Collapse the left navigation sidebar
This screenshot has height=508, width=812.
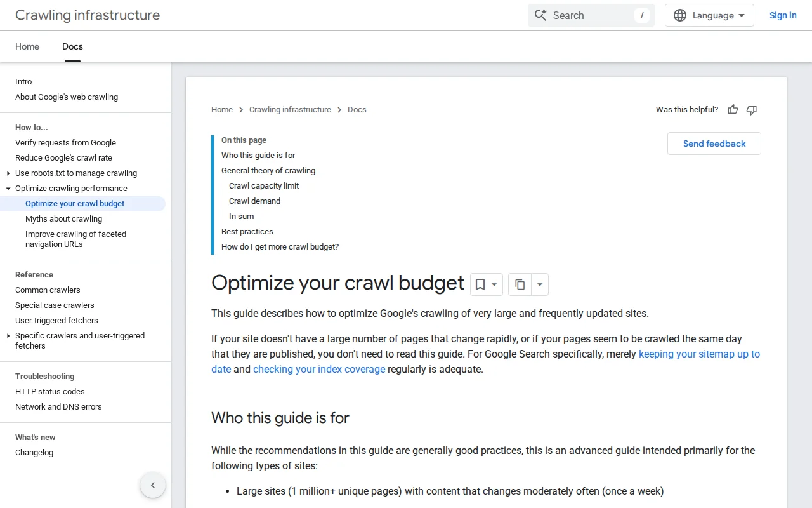tap(153, 485)
